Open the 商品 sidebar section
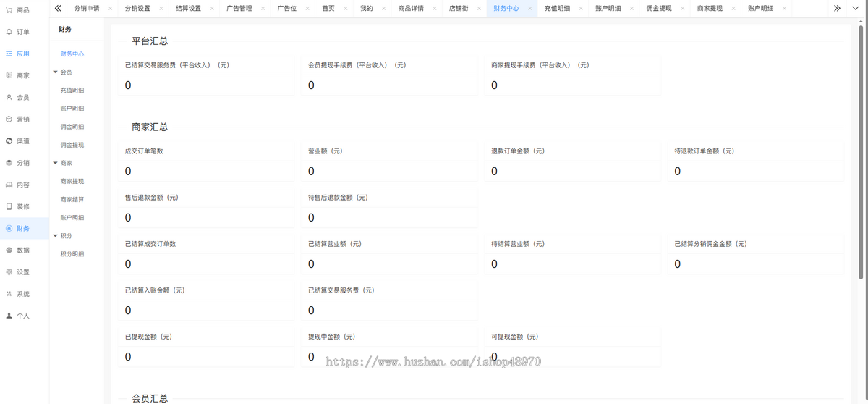This screenshot has height=404, width=868. tap(23, 10)
